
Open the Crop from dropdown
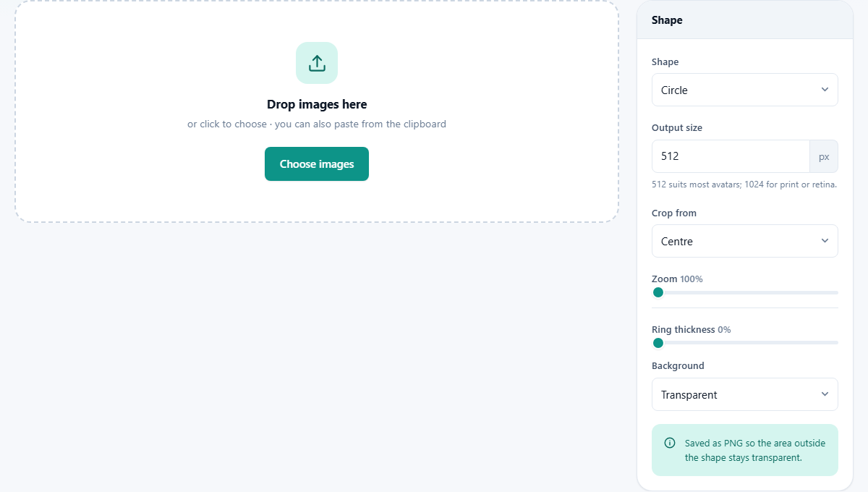coord(745,241)
